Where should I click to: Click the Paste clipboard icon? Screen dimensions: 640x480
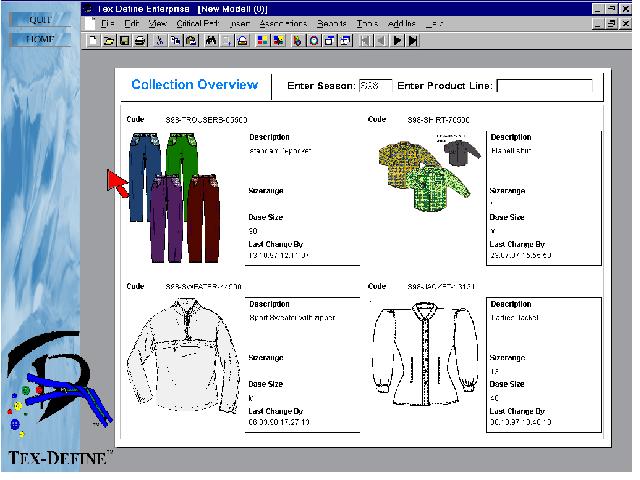192,41
